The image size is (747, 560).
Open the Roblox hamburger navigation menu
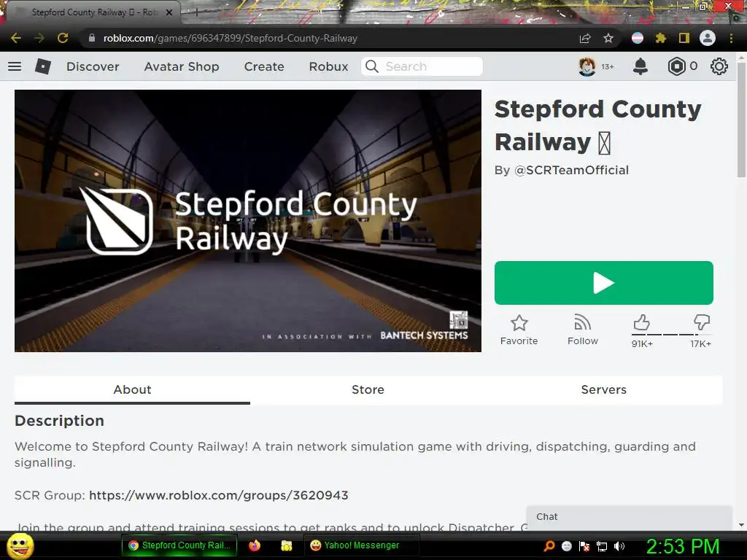tap(15, 66)
